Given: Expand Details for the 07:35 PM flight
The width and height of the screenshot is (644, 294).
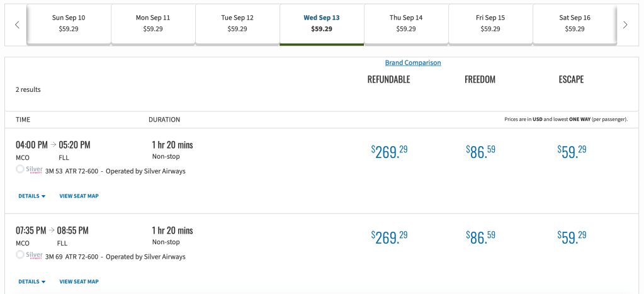Looking at the screenshot, I should (x=32, y=281).
